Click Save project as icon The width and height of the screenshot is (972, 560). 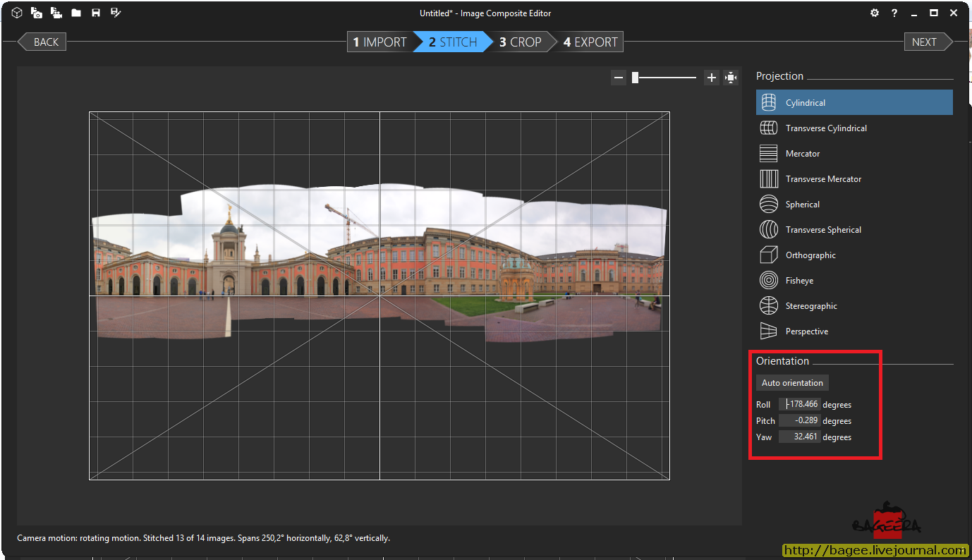click(x=116, y=13)
